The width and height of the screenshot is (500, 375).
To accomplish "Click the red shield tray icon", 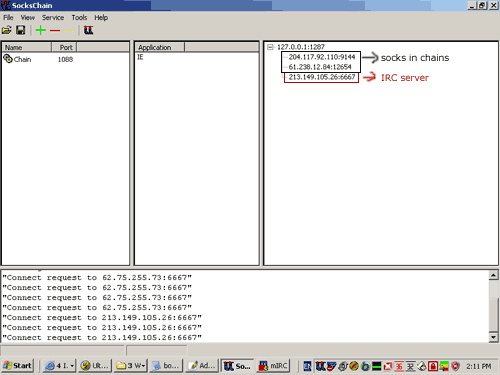I will [455, 366].
